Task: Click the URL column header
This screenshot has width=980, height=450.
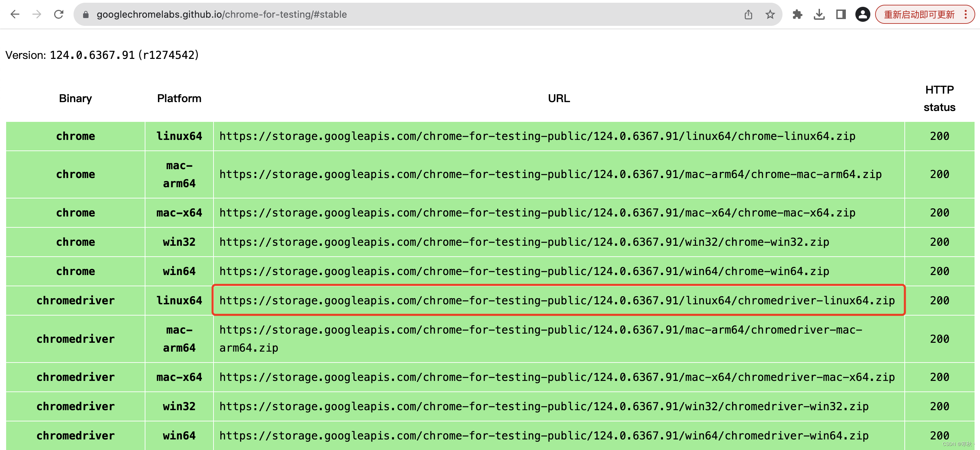Action: pos(558,98)
